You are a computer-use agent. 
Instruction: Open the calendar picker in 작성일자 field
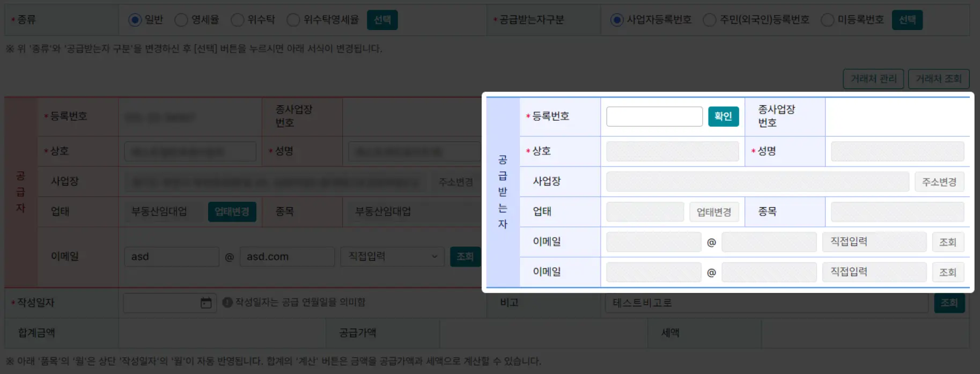(x=206, y=303)
